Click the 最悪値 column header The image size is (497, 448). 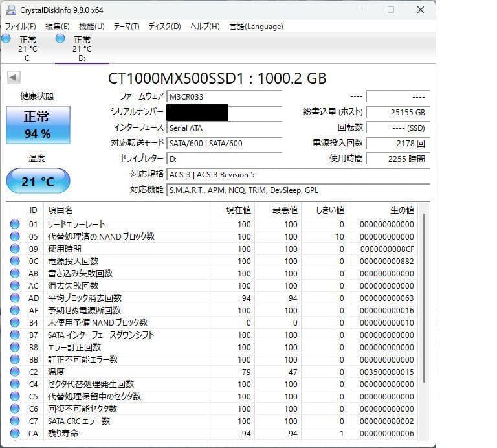(x=278, y=210)
